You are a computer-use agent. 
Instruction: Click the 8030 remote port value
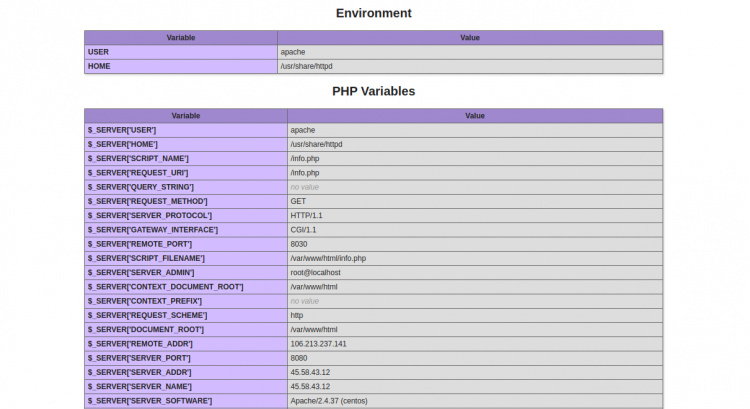point(299,244)
